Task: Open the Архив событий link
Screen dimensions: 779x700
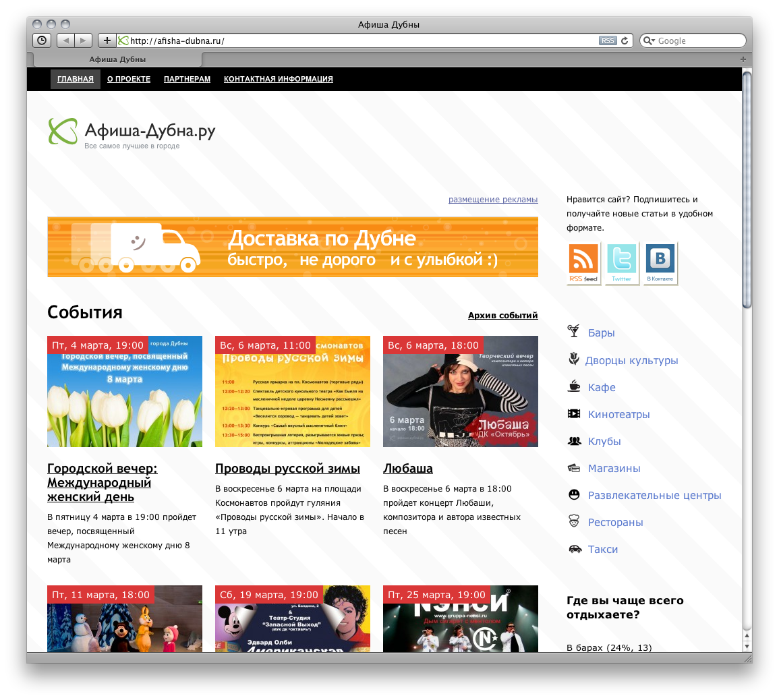Action: pos(502,316)
